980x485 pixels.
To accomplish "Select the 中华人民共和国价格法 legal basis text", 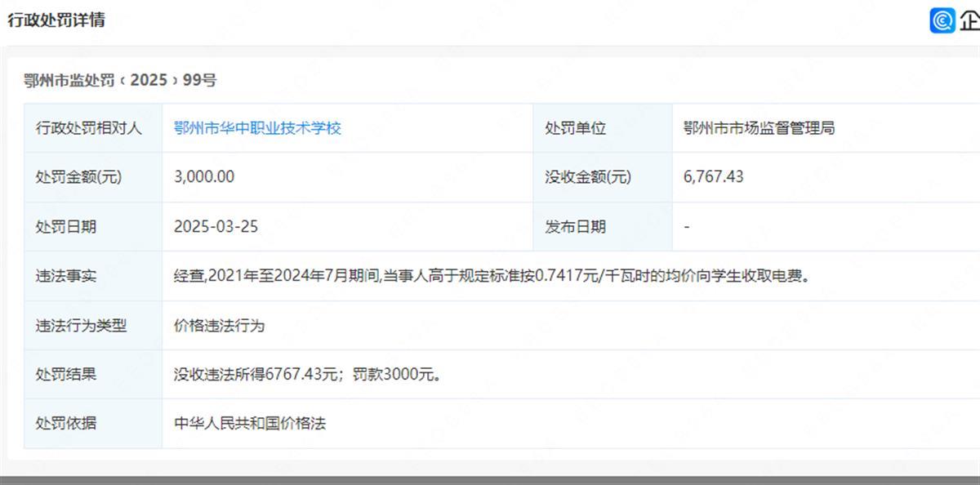I will tap(251, 424).
